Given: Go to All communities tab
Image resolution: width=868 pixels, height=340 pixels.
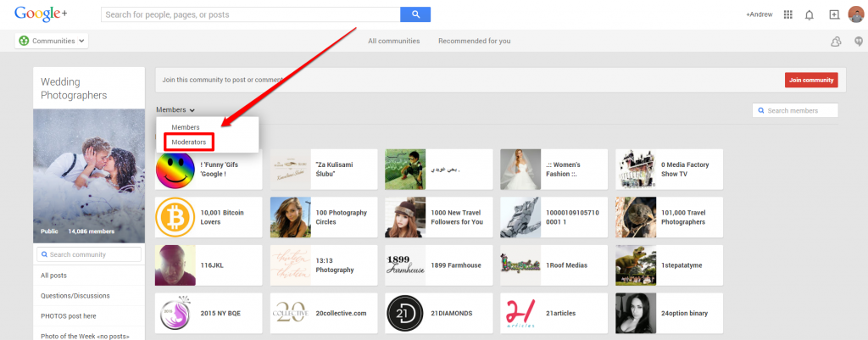Looking at the screenshot, I should coord(393,41).
